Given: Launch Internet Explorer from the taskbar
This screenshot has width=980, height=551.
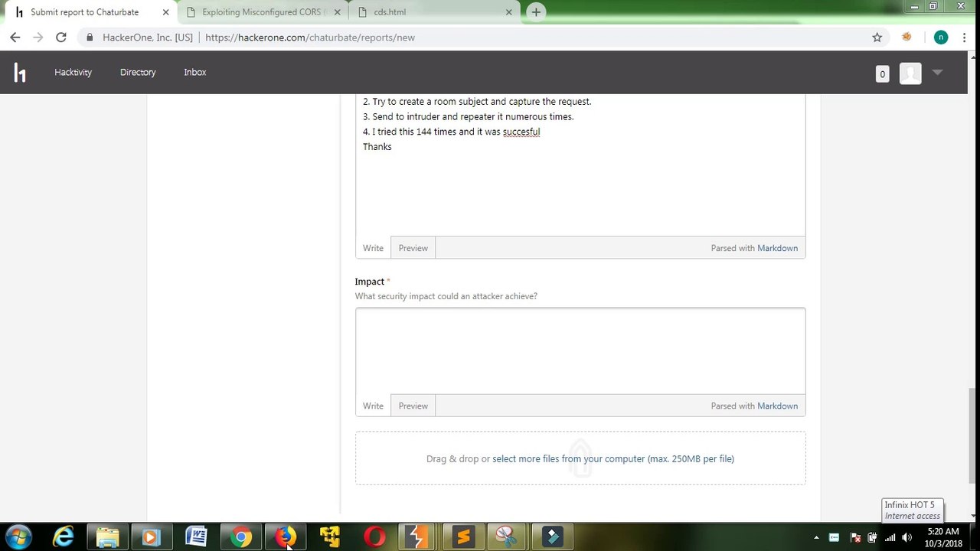Looking at the screenshot, I should point(63,536).
